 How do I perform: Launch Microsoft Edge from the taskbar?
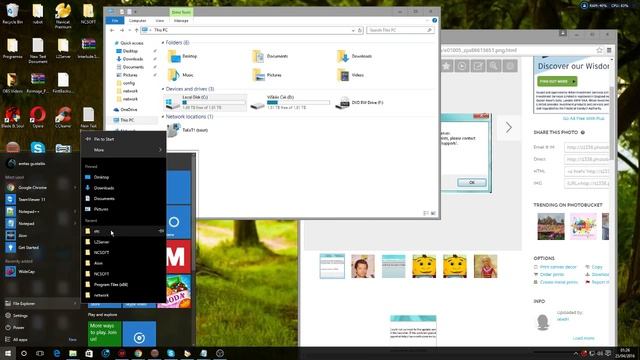click(x=57, y=353)
